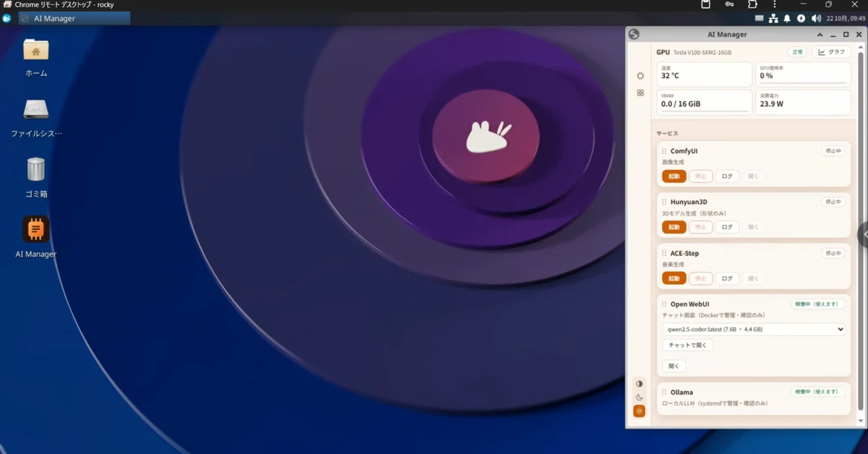Click the password key icon in Chrome title bar
Screen dimensions: 868x454
point(729,4)
